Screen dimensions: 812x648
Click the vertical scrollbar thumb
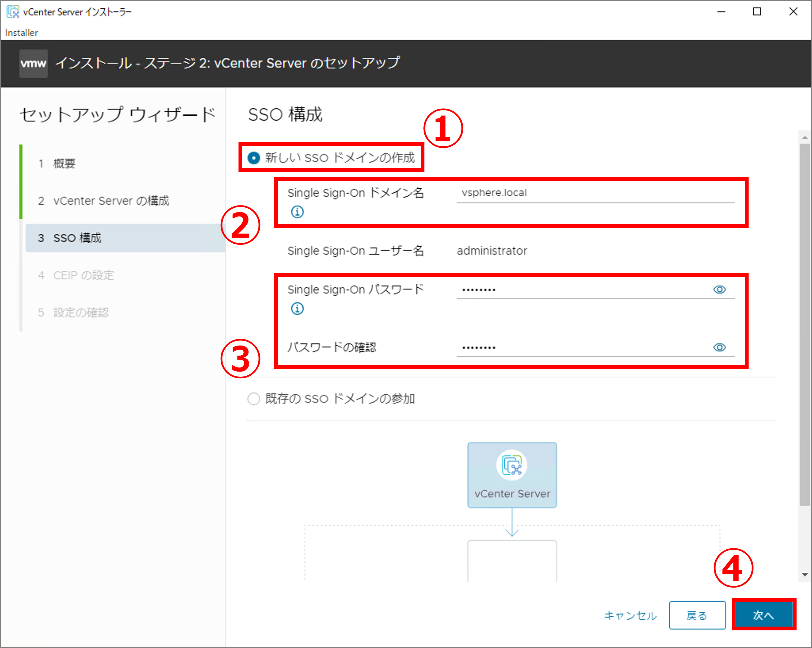[805, 325]
